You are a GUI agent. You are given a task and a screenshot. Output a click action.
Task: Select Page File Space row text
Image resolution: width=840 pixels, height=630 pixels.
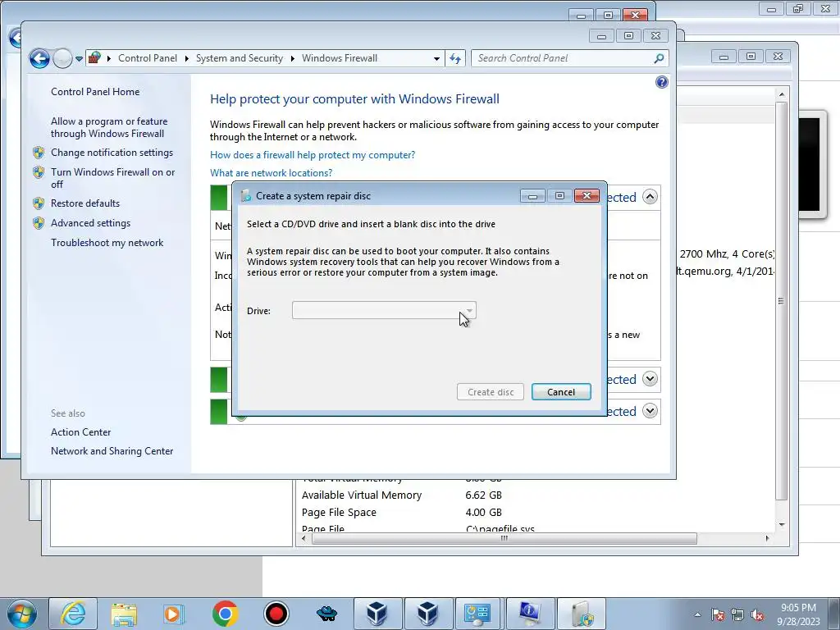pyautogui.click(x=339, y=513)
